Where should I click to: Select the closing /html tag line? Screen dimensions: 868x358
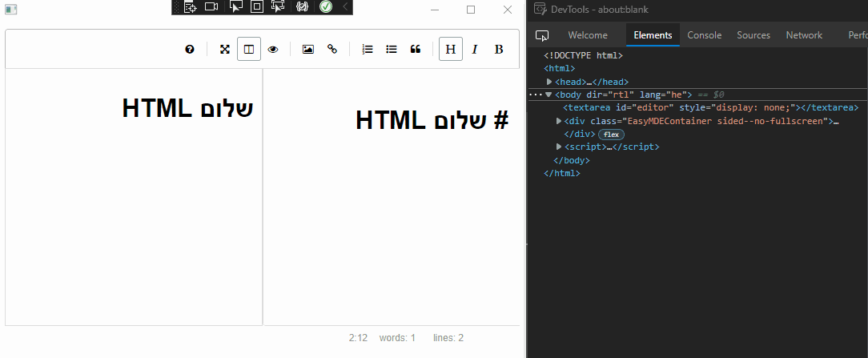coord(562,173)
